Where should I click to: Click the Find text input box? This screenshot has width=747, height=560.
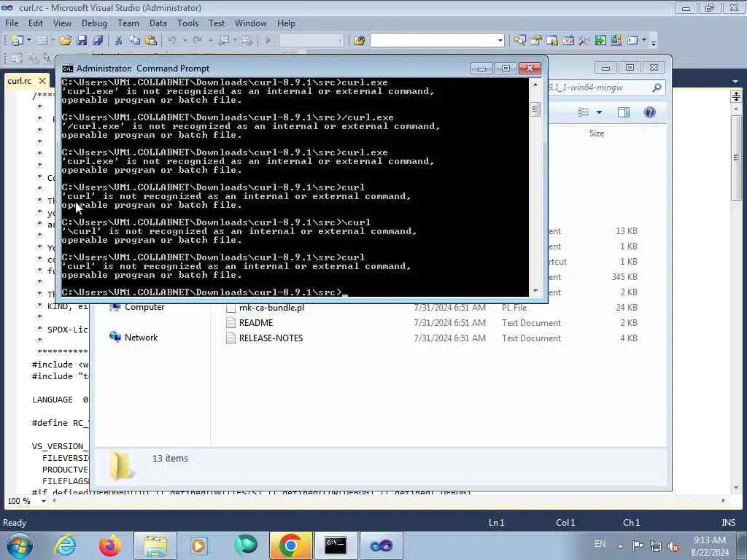[433, 41]
